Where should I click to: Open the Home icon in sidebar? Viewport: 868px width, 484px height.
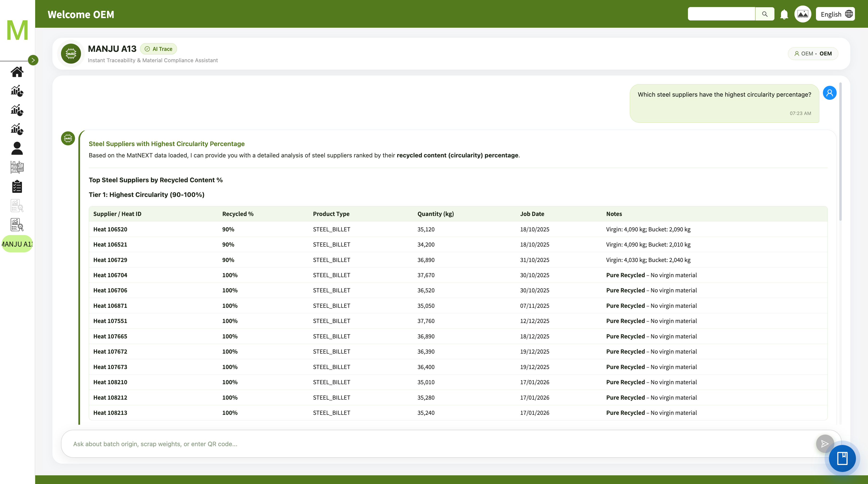click(17, 72)
